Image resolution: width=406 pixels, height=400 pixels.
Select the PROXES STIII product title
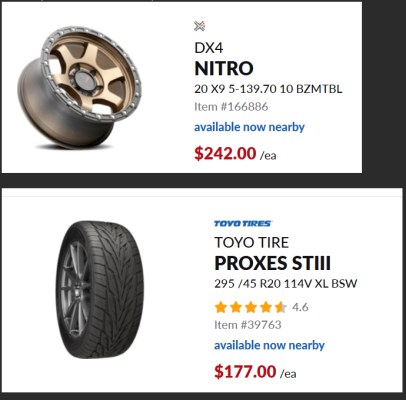272,263
